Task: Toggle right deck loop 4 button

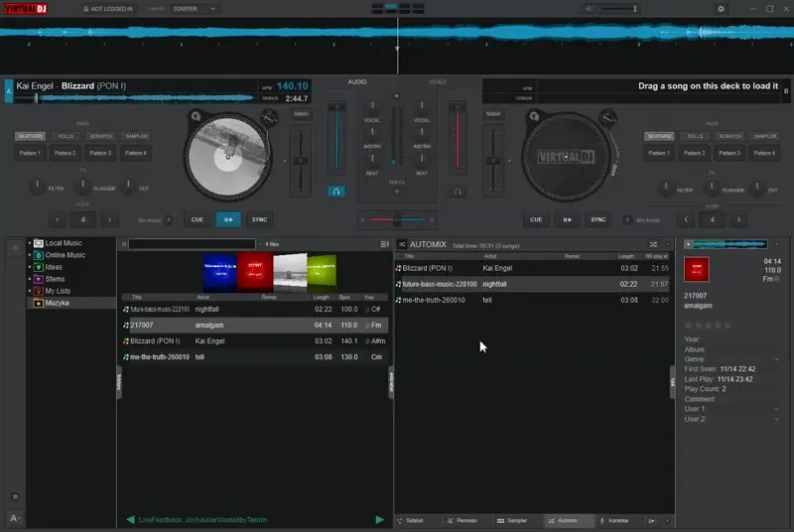Action: click(712, 219)
